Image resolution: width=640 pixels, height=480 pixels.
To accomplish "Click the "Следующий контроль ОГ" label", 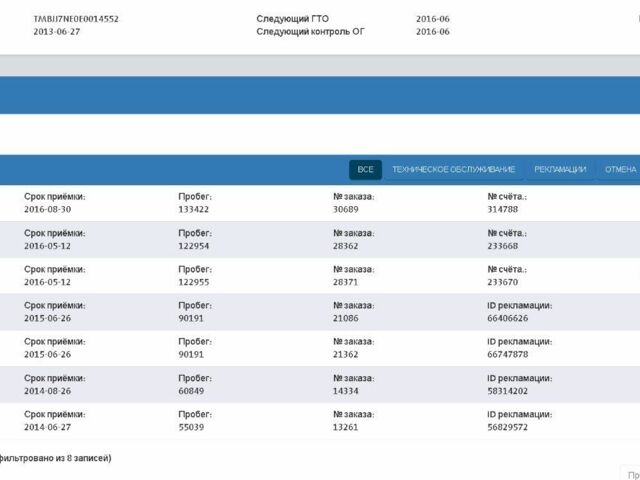I will point(309,32).
